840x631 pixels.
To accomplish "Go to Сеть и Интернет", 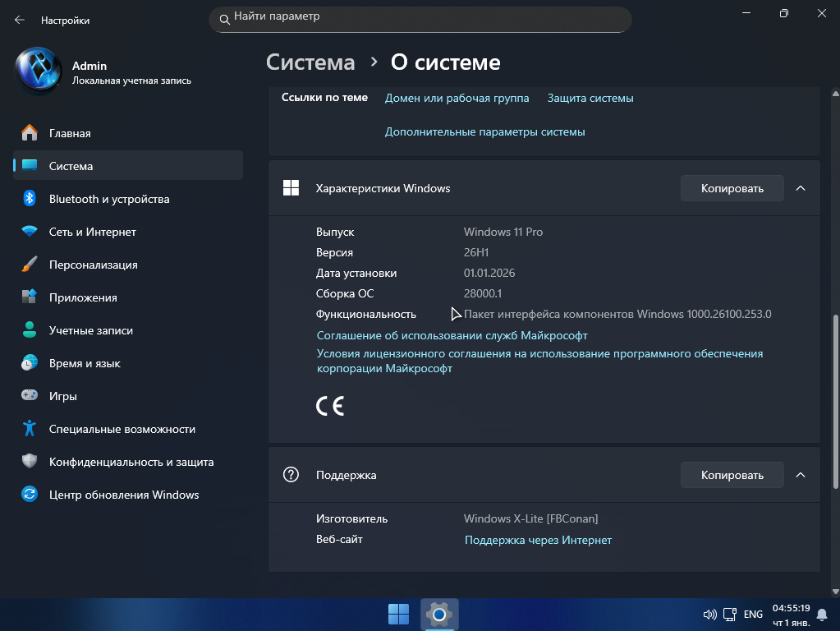I will pyautogui.click(x=128, y=232).
